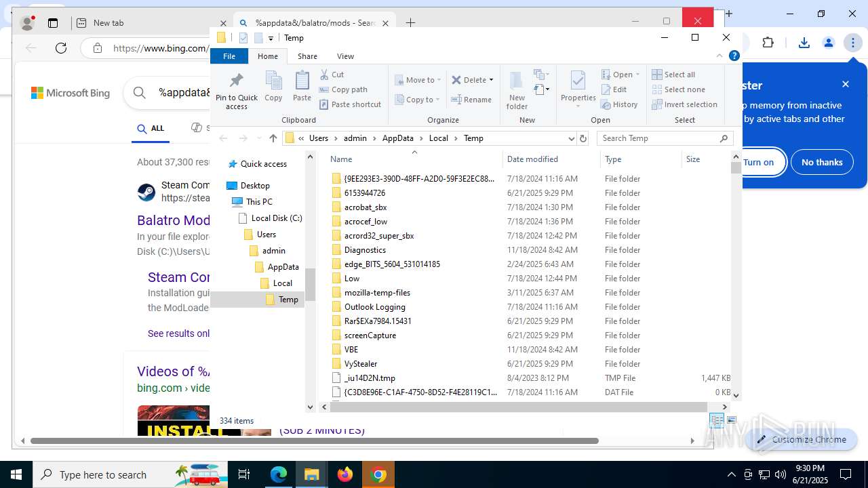Image resolution: width=868 pixels, height=488 pixels.
Task: Click Turn on memory saver button
Action: click(x=758, y=162)
